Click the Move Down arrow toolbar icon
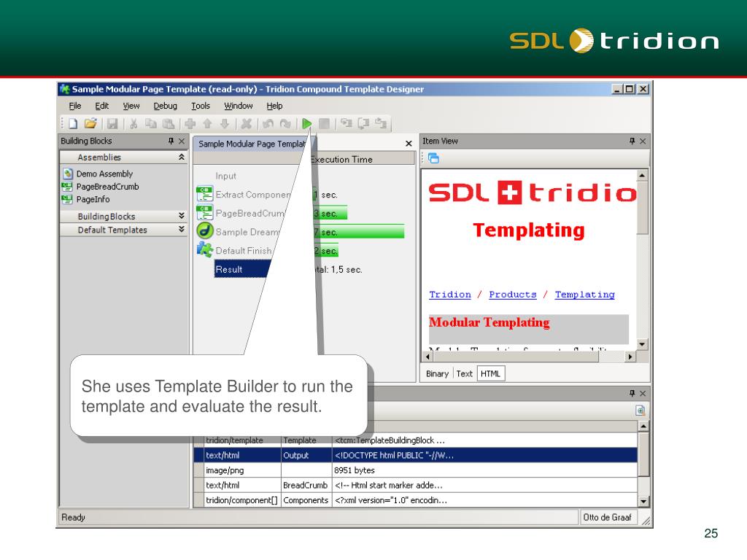The image size is (747, 560). pos(225,124)
